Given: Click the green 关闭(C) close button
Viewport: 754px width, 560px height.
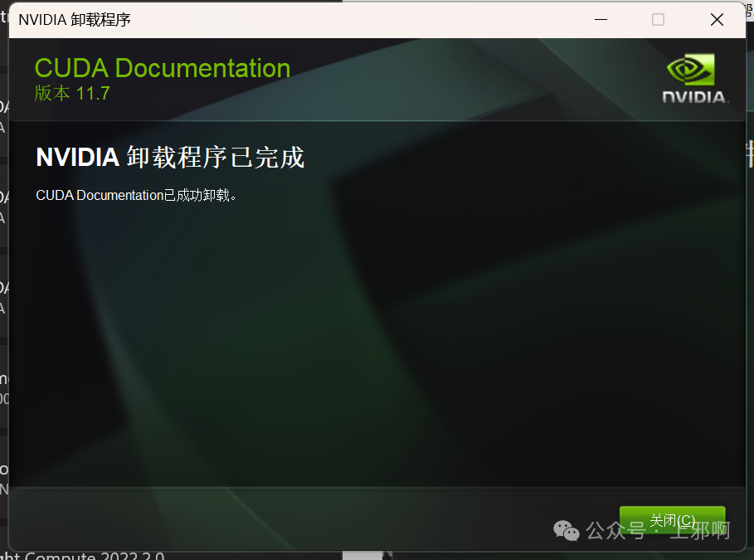Looking at the screenshot, I should (672, 520).
